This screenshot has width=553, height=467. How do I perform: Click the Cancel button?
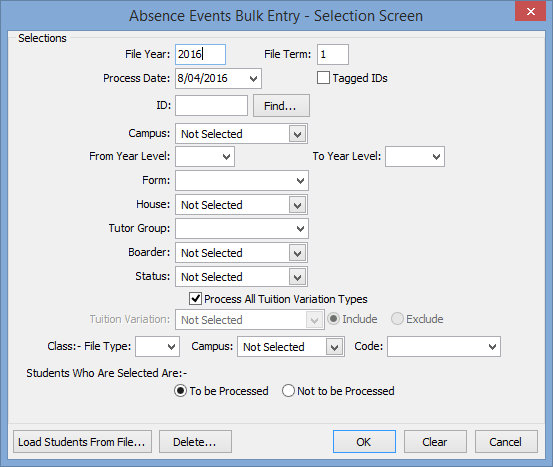coord(506,442)
